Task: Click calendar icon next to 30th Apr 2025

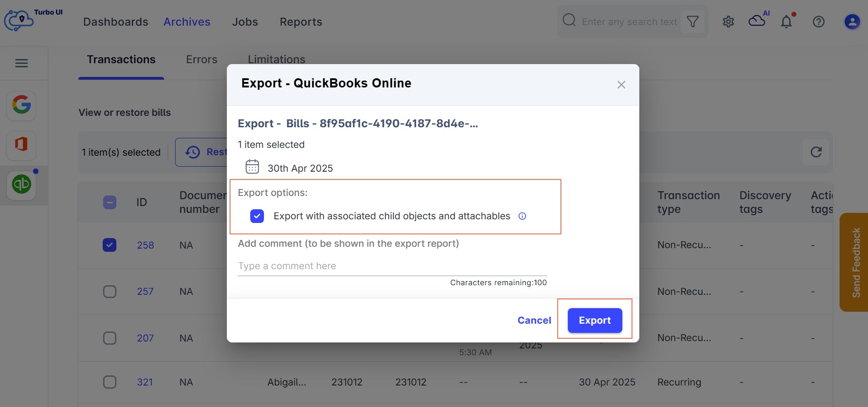Action: (x=252, y=167)
